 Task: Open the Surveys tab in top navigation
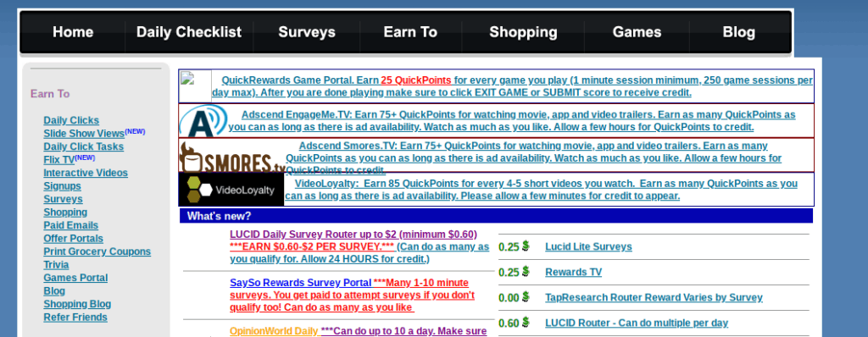click(307, 32)
